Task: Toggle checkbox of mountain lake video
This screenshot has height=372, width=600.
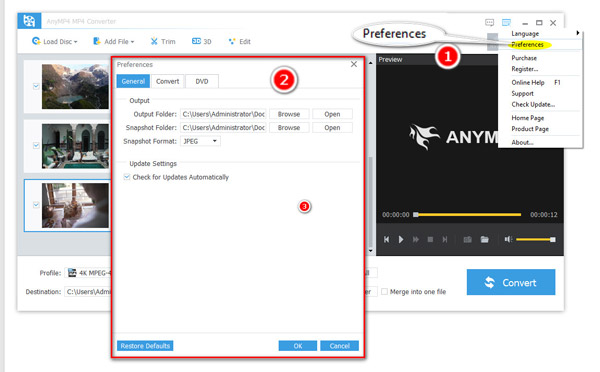Action: click(x=36, y=86)
